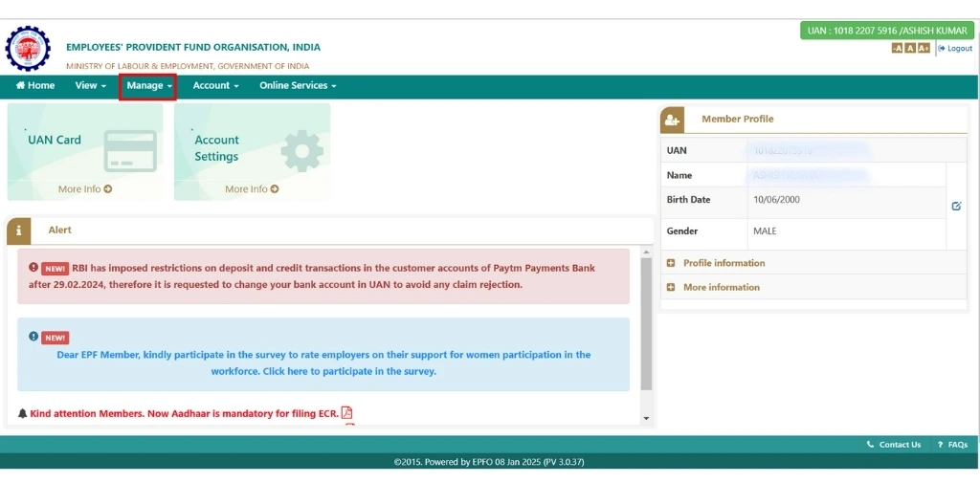Open the Home menu item

click(x=35, y=86)
